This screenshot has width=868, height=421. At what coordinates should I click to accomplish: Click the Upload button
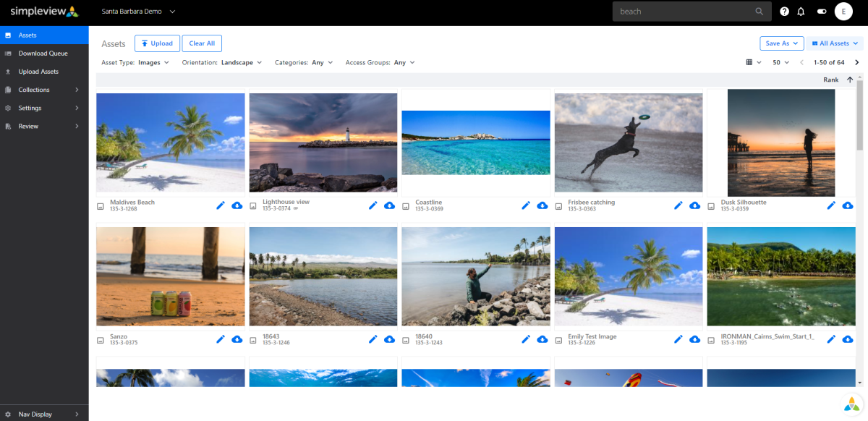(157, 43)
